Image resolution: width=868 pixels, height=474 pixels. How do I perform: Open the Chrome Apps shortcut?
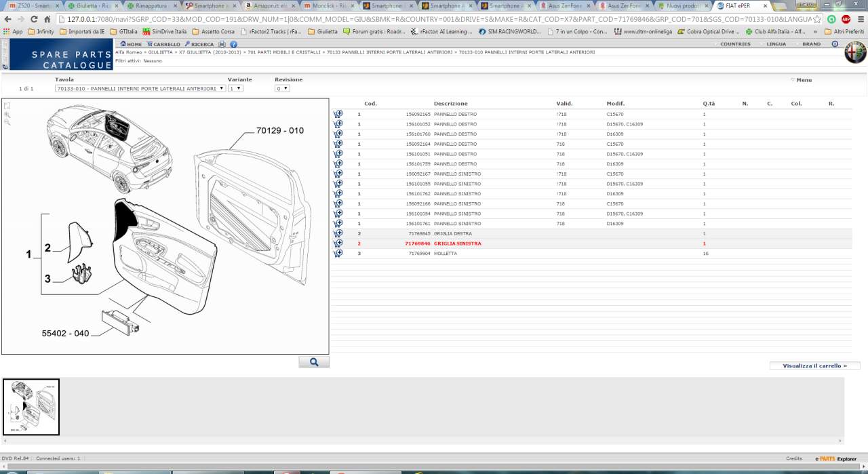point(13,31)
